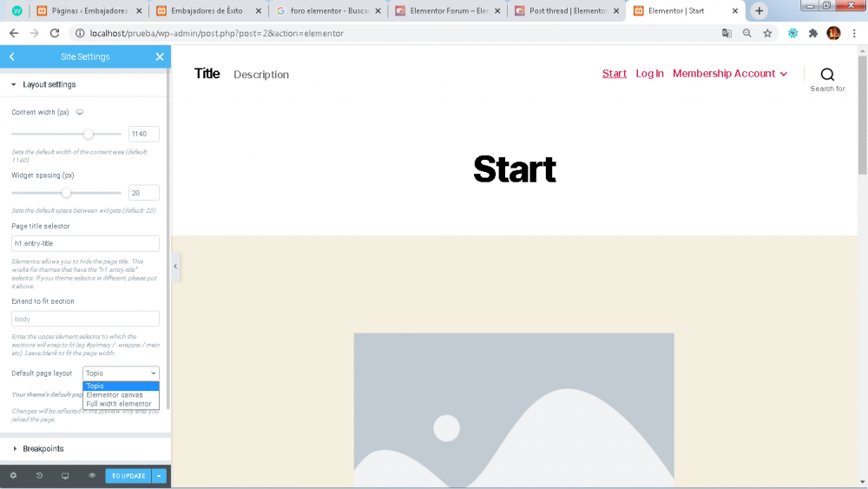The height and width of the screenshot is (489, 868).
Task: Click the Content width slider handle
Action: coord(88,134)
